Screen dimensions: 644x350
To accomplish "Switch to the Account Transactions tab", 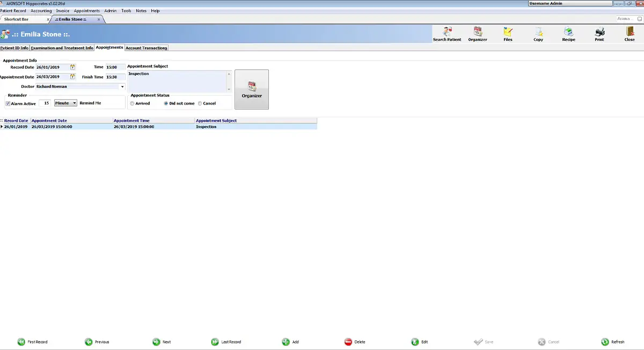I will click(x=147, y=48).
